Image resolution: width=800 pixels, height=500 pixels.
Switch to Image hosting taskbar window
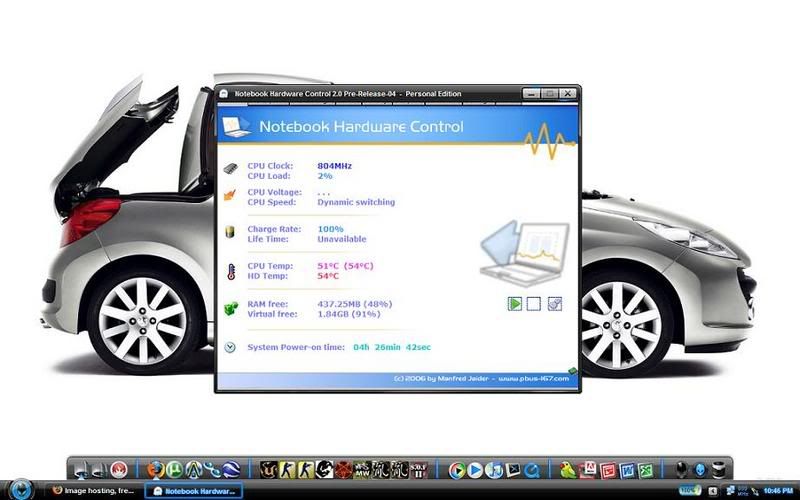pyautogui.click(x=95, y=491)
